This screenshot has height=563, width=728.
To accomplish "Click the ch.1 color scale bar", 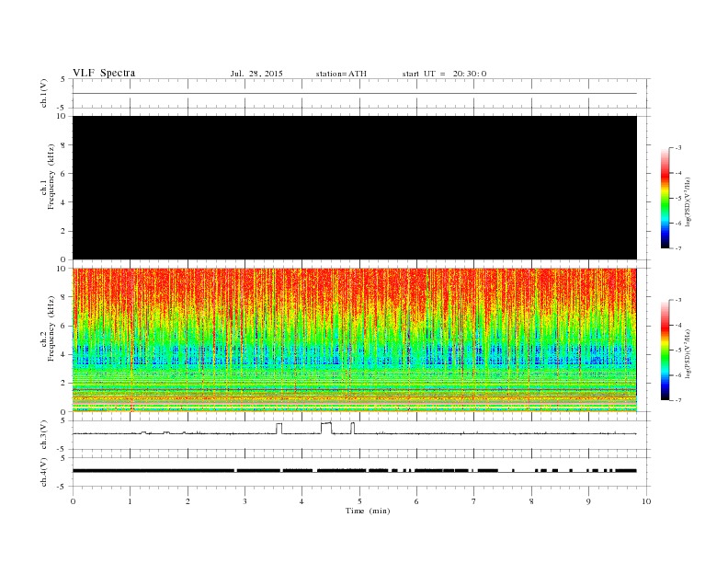I will (665, 198).
